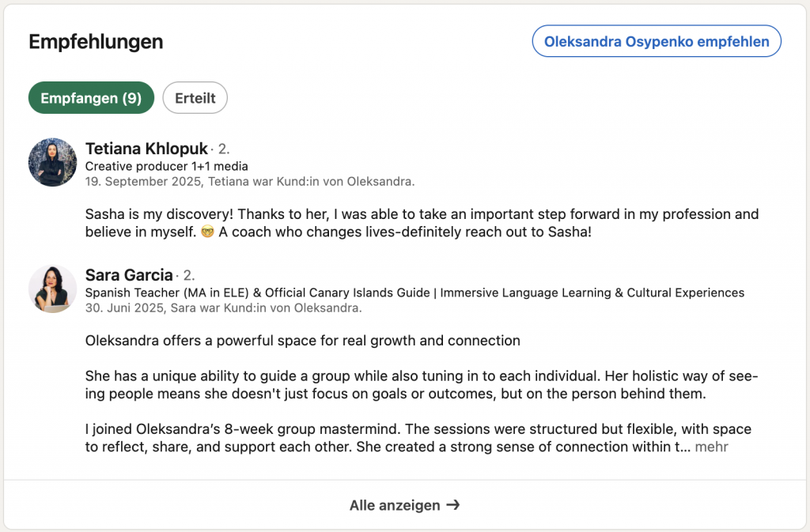
Task: Click the 'Oleksandra offers a powerful space' text
Action: click(302, 341)
